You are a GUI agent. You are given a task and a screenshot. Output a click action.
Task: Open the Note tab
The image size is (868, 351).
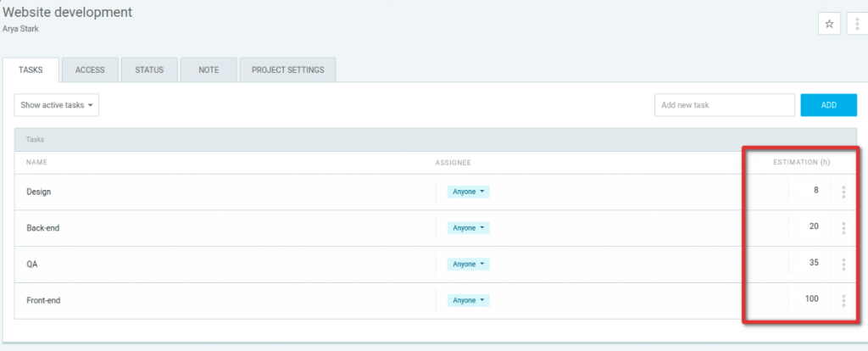[x=209, y=70]
